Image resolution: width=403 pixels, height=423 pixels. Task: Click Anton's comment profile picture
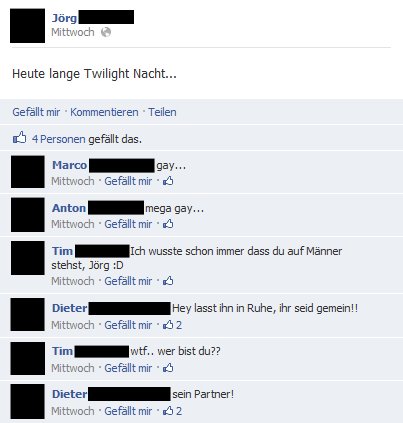coord(28,215)
